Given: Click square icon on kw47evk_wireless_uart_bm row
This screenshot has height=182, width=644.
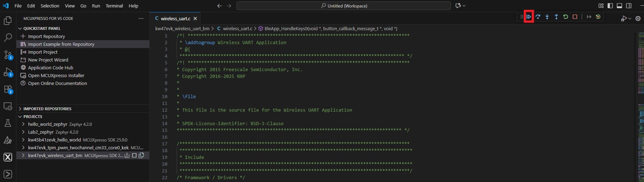Looking at the screenshot, I should tap(134, 155).
